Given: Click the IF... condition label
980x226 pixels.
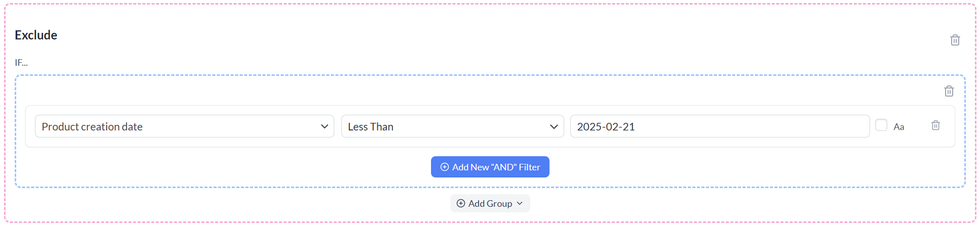Looking at the screenshot, I should (x=21, y=63).
